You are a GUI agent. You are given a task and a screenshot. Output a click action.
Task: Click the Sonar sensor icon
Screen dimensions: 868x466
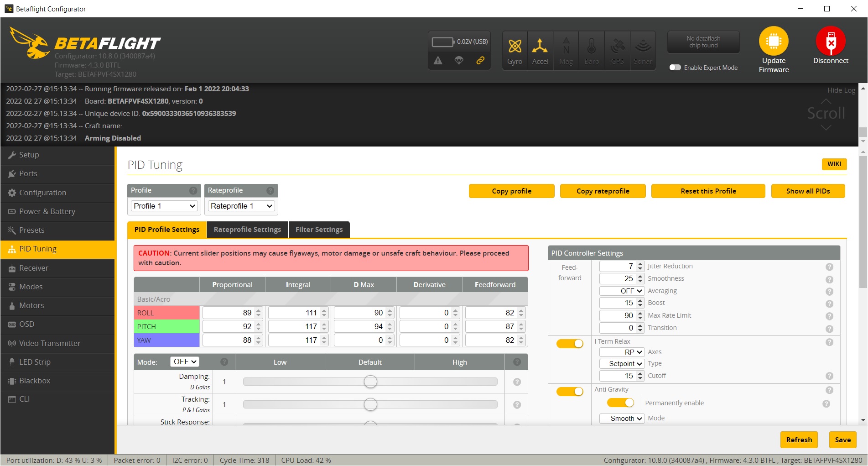tap(643, 46)
